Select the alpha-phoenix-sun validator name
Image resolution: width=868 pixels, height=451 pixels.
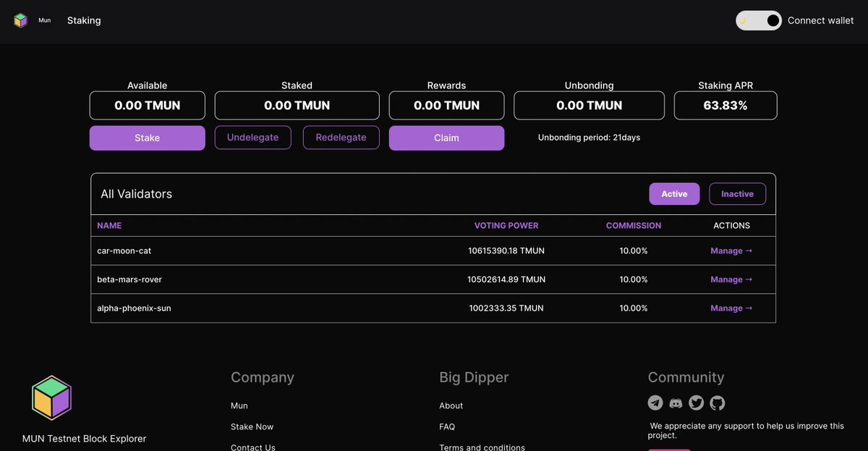click(x=134, y=308)
